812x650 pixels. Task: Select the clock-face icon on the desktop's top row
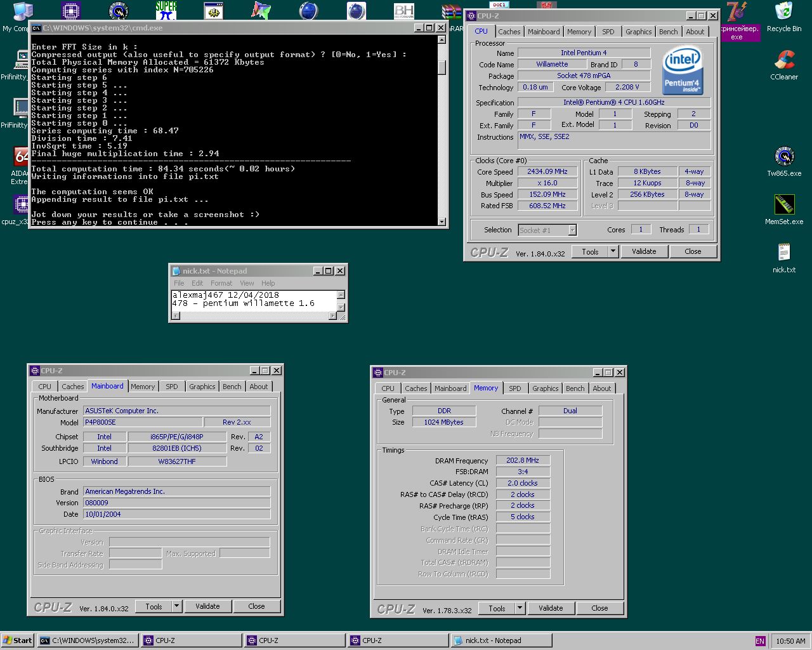click(x=119, y=11)
